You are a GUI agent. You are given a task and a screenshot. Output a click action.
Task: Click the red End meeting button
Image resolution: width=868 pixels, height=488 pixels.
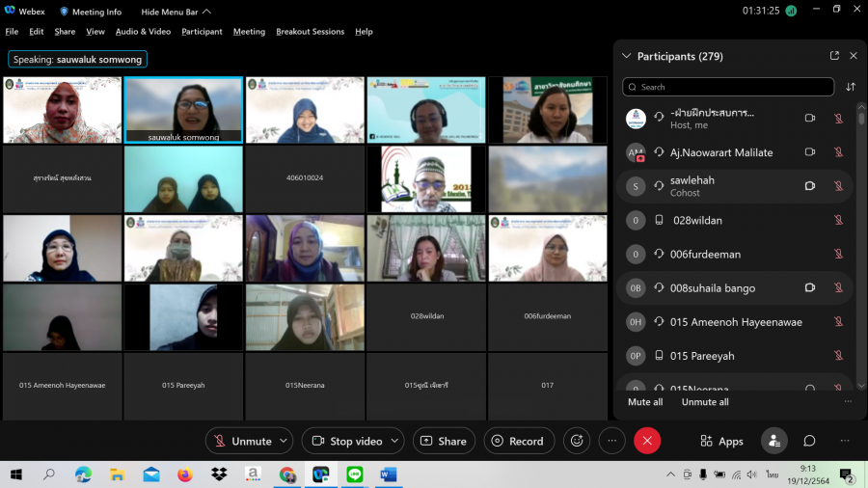(x=647, y=441)
